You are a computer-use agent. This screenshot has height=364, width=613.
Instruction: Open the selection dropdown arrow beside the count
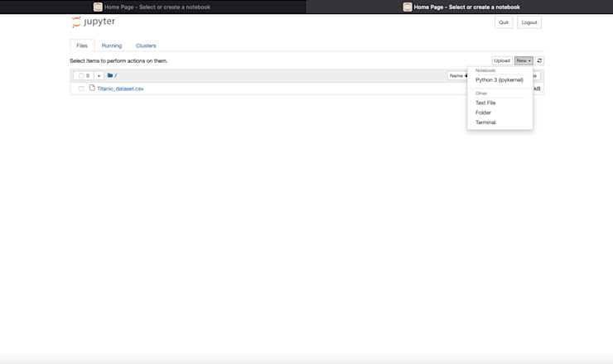click(x=99, y=76)
